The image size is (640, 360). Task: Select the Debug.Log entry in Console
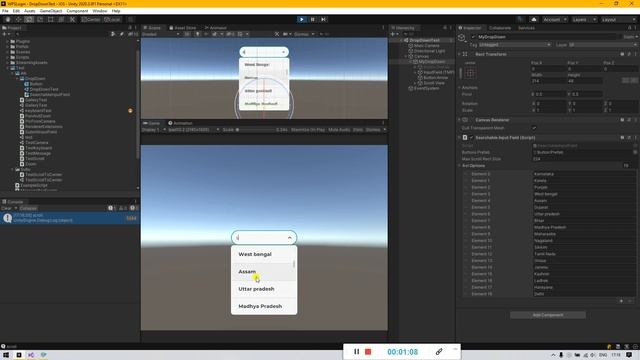coord(69,218)
